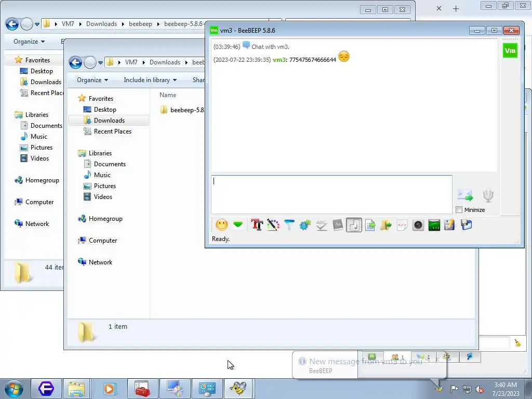532x399 pixels.
Task: Open a new tab with the plus button
Action: pyautogui.click(x=456, y=9)
